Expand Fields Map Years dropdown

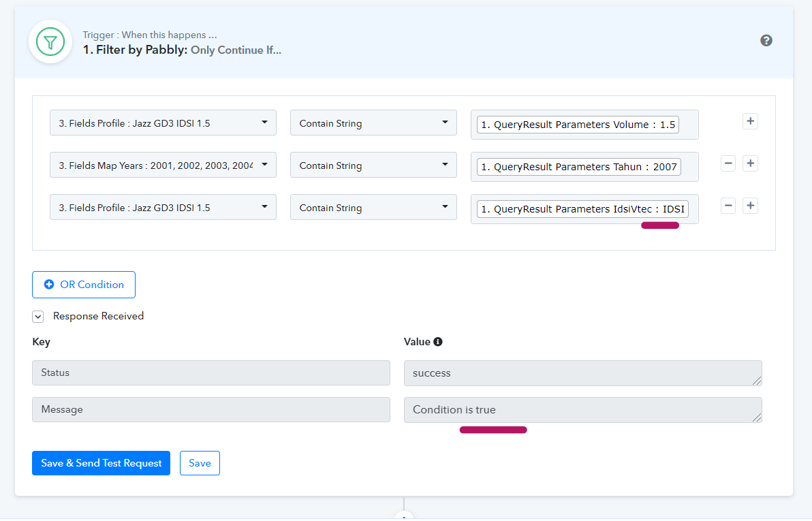(x=163, y=165)
